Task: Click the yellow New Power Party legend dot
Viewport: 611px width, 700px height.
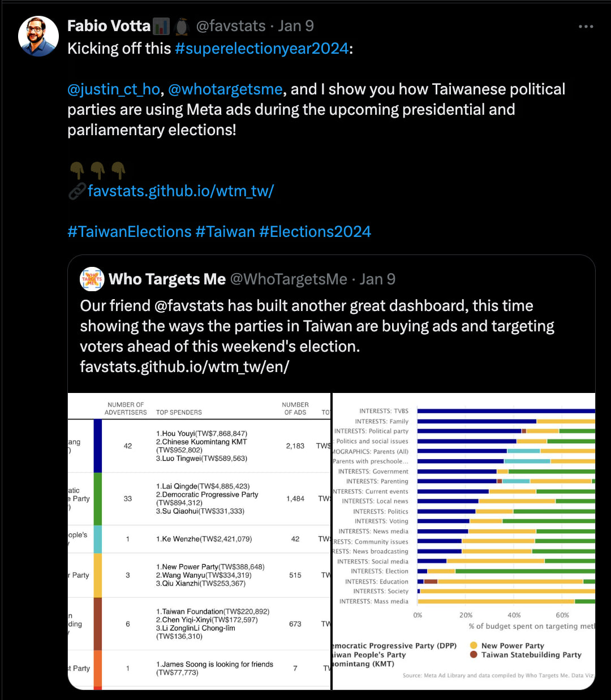Action: tap(474, 646)
